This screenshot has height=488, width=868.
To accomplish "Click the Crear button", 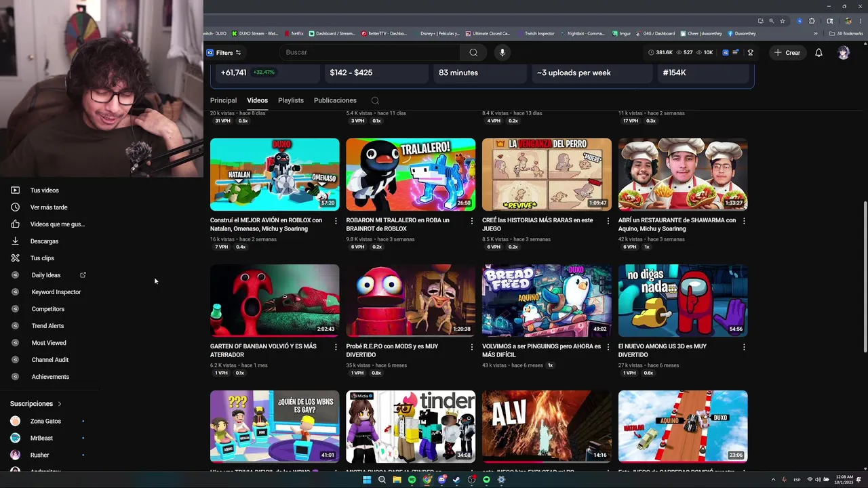I will (787, 52).
